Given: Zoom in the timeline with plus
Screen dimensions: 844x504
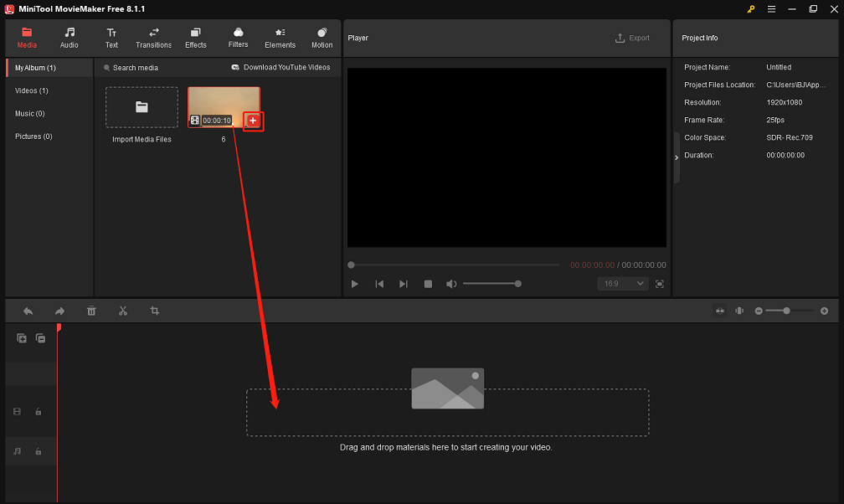Looking at the screenshot, I should (x=824, y=311).
